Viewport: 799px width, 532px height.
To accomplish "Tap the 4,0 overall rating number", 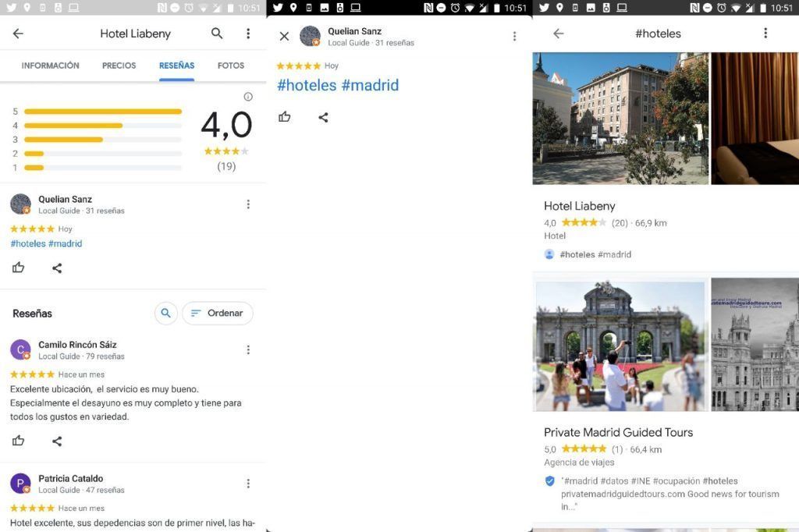I will (x=226, y=125).
